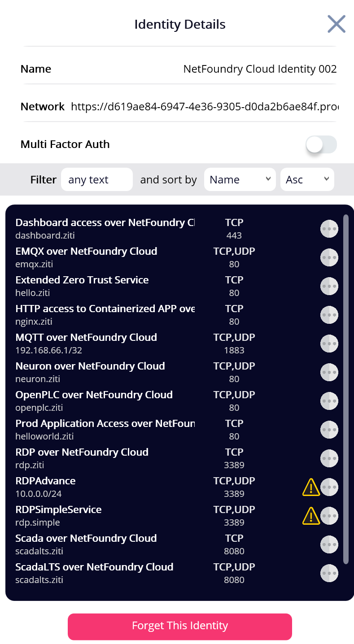Select OpenPLC over NetFoundry Cloud name
Image resolution: width=354 pixels, height=644 pixels.
pyautogui.click(x=94, y=395)
